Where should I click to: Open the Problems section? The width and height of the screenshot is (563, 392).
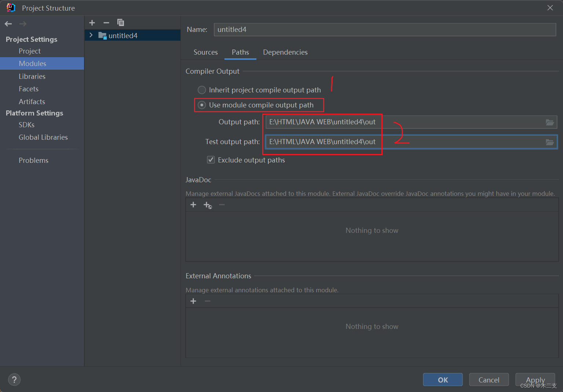[x=33, y=160]
